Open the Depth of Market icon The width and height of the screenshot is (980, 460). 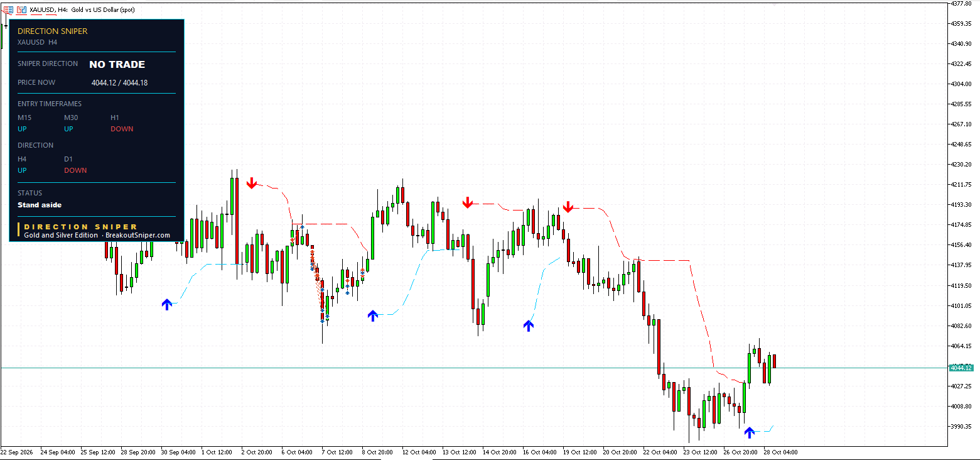[8, 9]
